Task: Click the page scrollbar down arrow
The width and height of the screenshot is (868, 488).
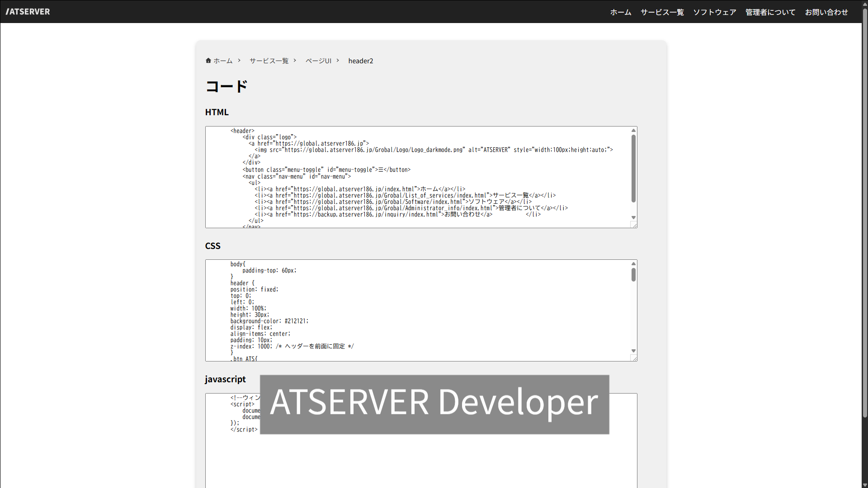Action: [864, 484]
